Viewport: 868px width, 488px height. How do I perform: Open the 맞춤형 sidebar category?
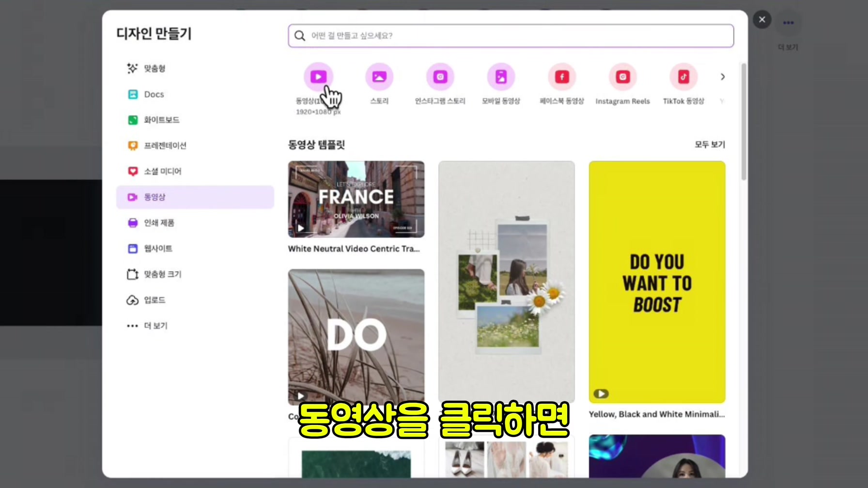(x=195, y=68)
